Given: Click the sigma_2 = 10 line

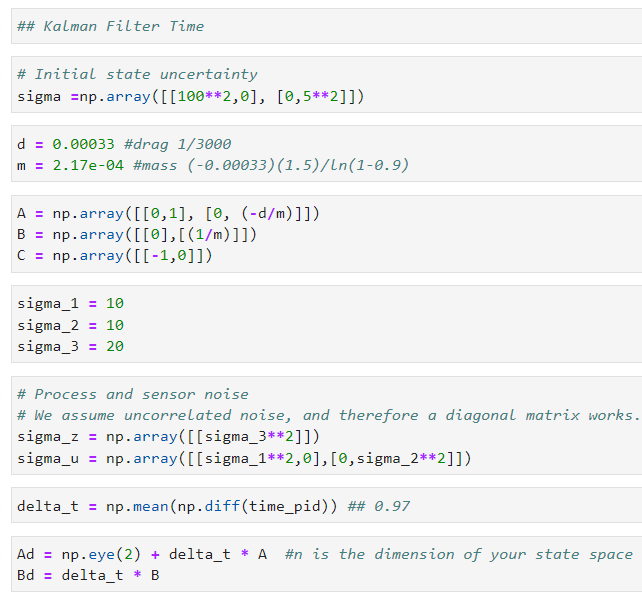Looking at the screenshot, I should (x=70, y=325).
